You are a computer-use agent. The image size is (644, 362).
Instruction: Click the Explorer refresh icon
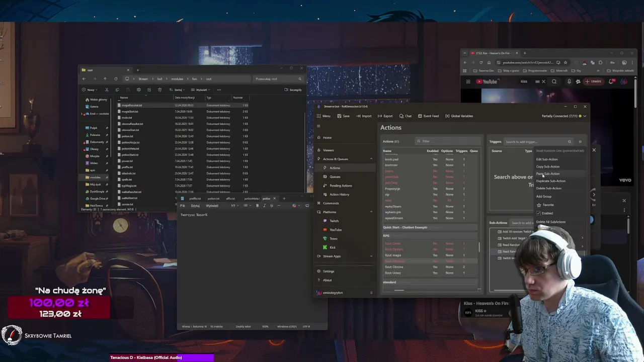coord(116,79)
